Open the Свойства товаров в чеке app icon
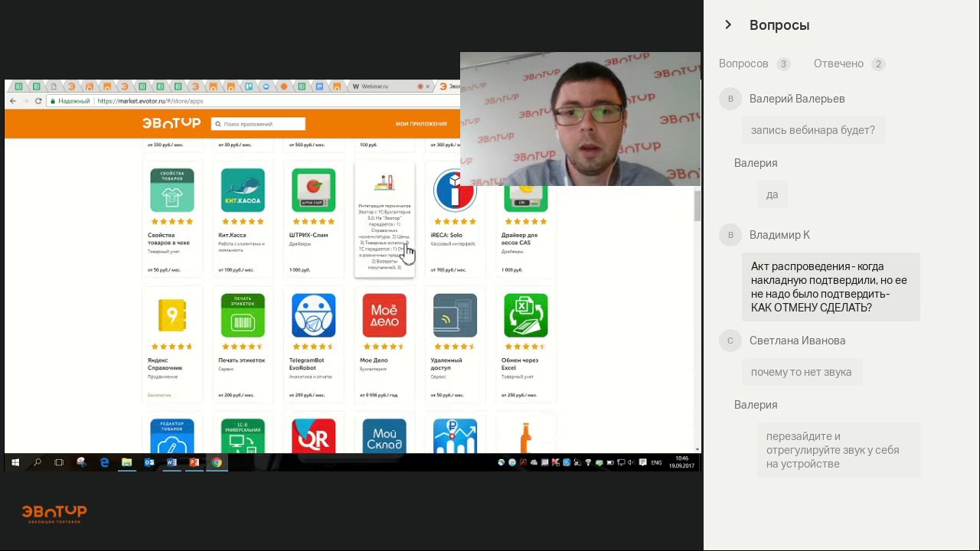 point(172,190)
